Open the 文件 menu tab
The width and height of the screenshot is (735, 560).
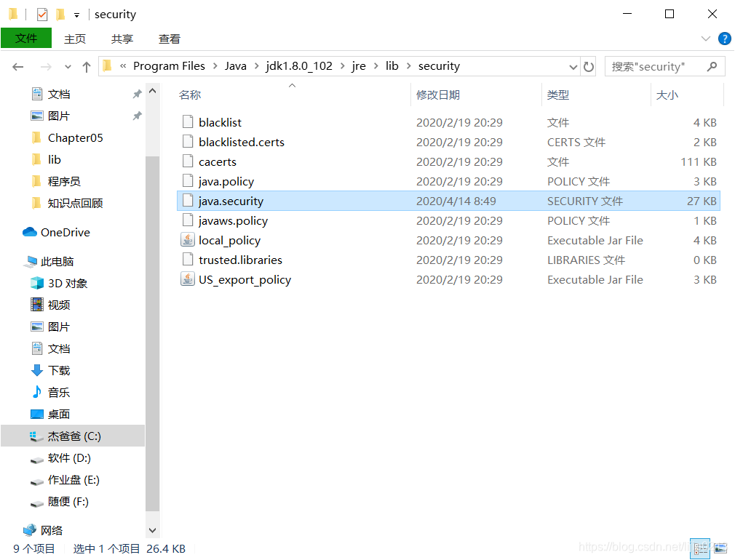tap(26, 38)
